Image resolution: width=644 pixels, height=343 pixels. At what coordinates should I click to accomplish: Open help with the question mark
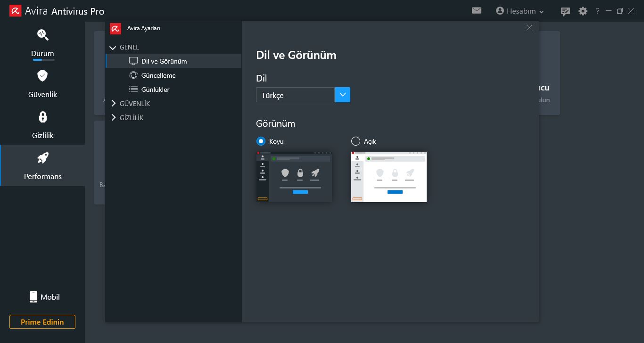[597, 11]
